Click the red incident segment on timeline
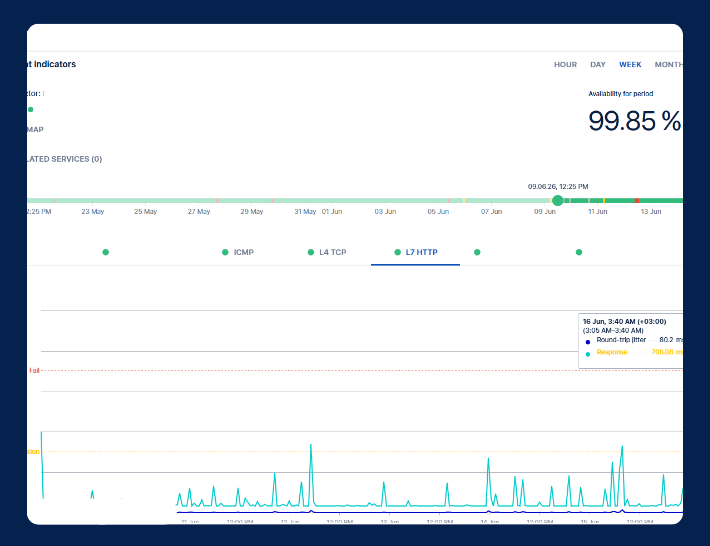Image resolution: width=710 pixels, height=546 pixels. (637, 200)
